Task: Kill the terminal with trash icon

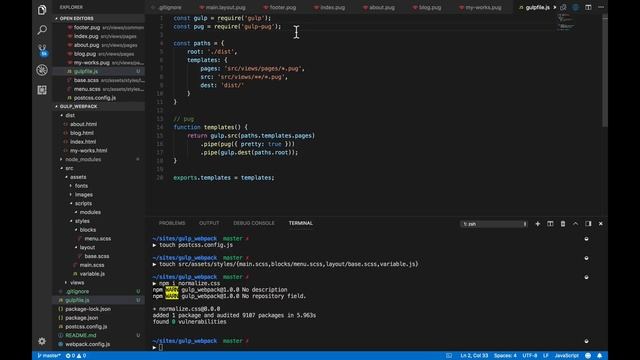Action: coord(563,224)
